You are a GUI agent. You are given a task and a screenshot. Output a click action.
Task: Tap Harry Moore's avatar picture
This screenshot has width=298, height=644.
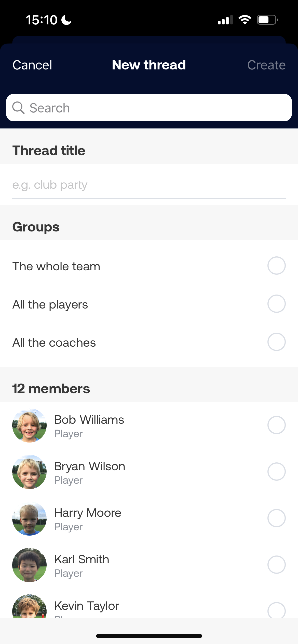click(30, 519)
